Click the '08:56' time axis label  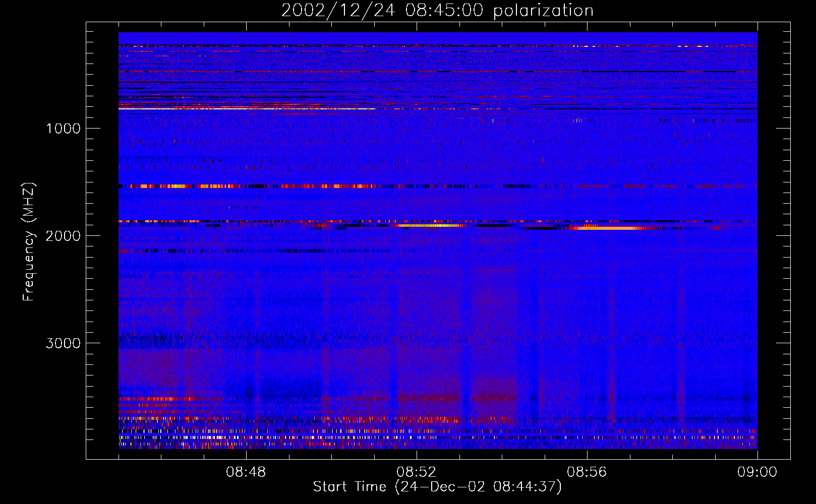587,472
